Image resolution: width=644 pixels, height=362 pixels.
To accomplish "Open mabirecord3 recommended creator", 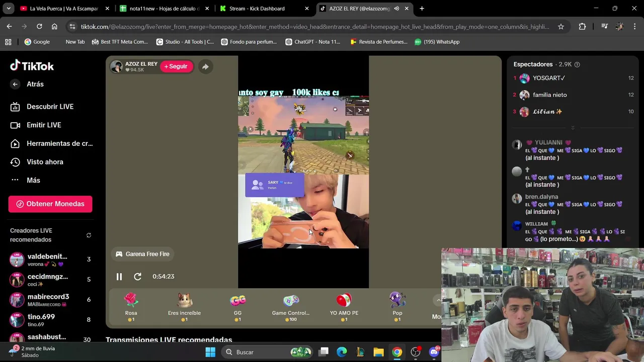I will (x=50, y=300).
